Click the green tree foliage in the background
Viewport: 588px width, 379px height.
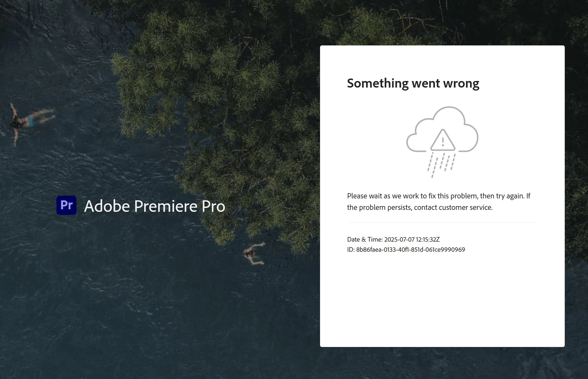click(219, 96)
